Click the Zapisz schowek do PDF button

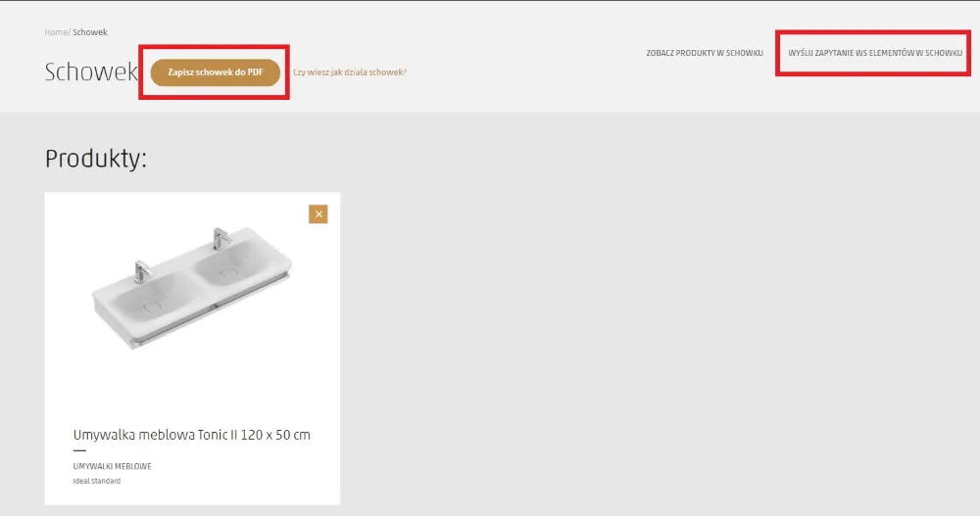[x=215, y=72]
